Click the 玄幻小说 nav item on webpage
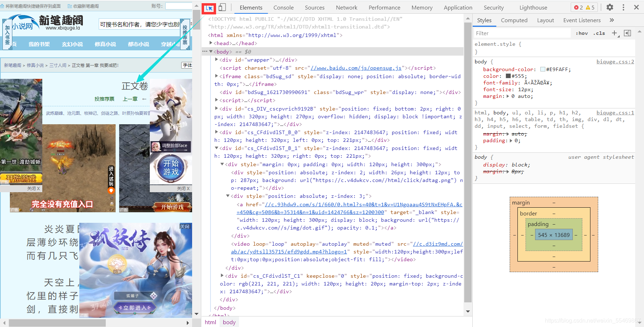 point(72,44)
